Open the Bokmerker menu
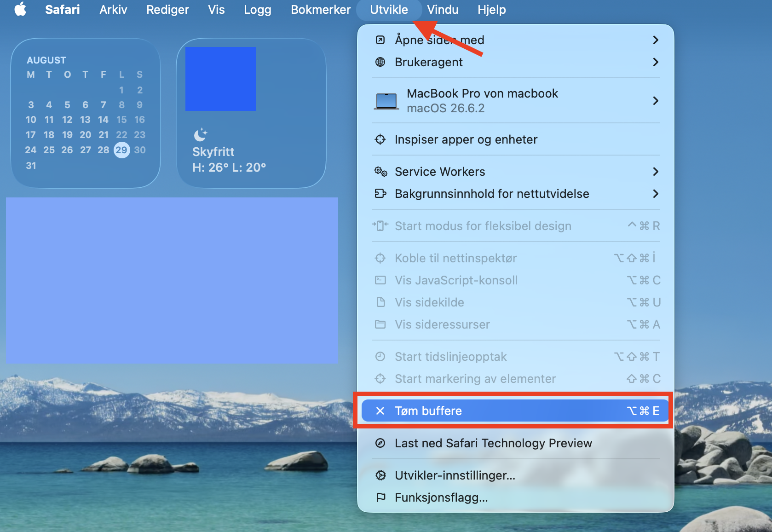 (321, 10)
